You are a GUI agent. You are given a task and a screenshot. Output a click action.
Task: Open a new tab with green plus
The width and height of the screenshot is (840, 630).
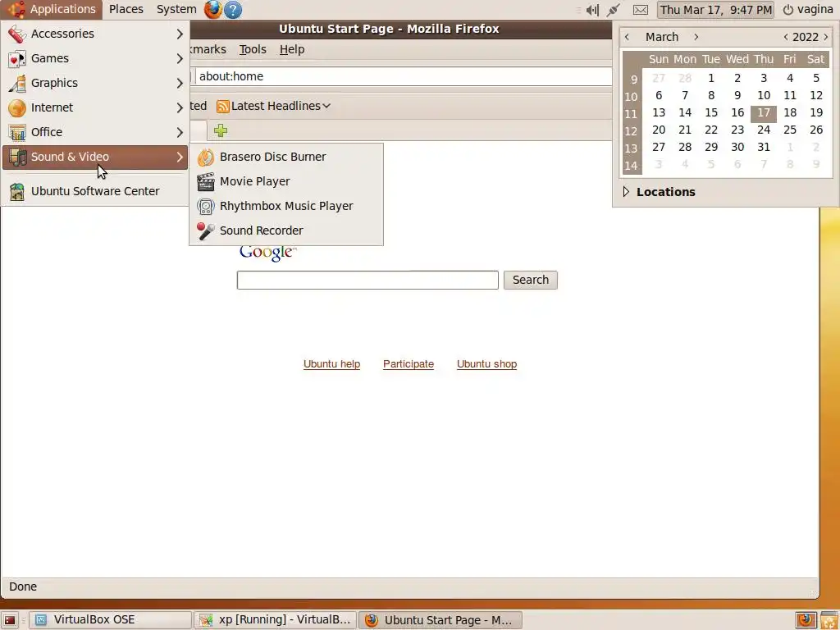pyautogui.click(x=221, y=130)
